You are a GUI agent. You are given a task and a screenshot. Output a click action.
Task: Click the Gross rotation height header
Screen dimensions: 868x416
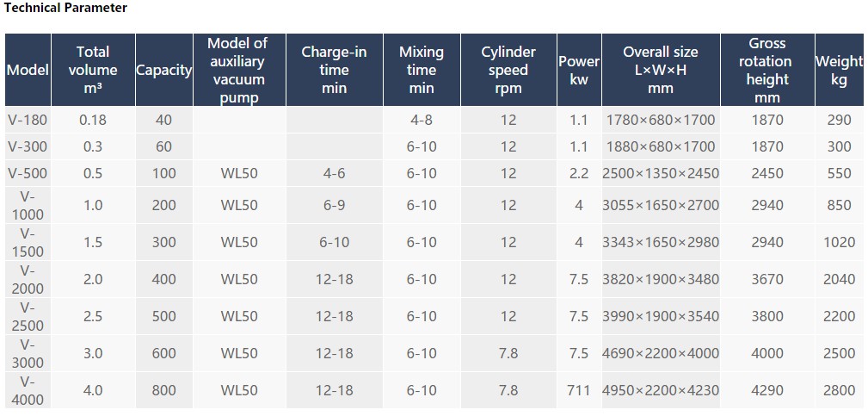point(767,70)
